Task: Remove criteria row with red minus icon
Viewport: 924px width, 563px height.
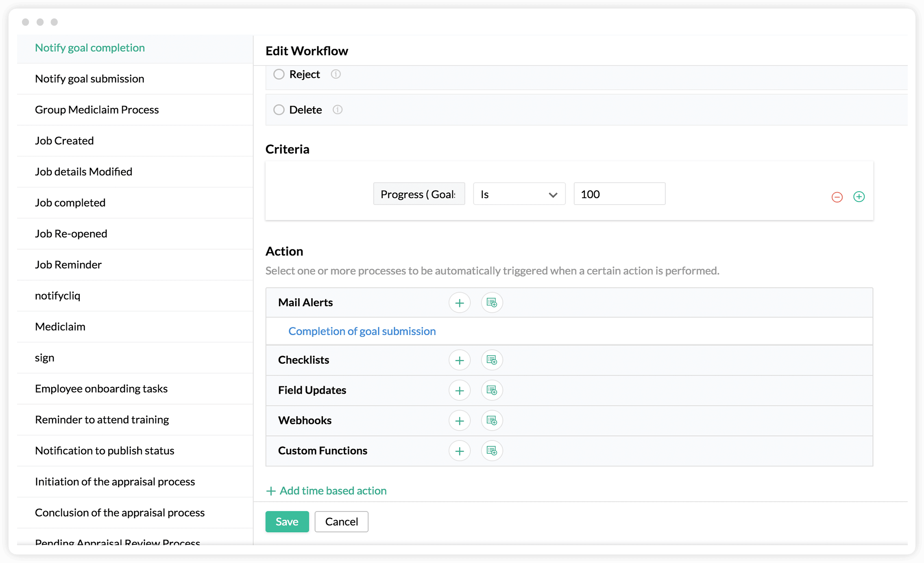Action: [837, 197]
